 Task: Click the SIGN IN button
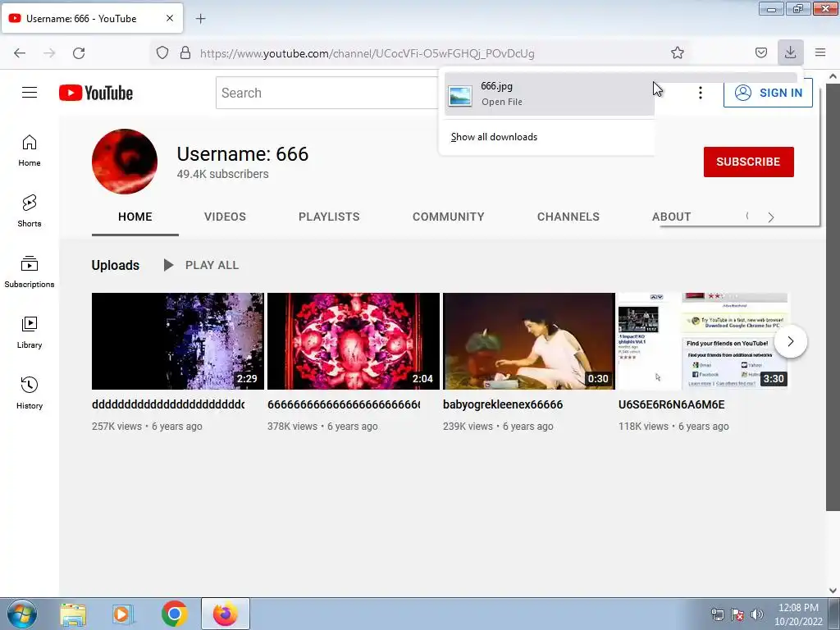(x=768, y=93)
